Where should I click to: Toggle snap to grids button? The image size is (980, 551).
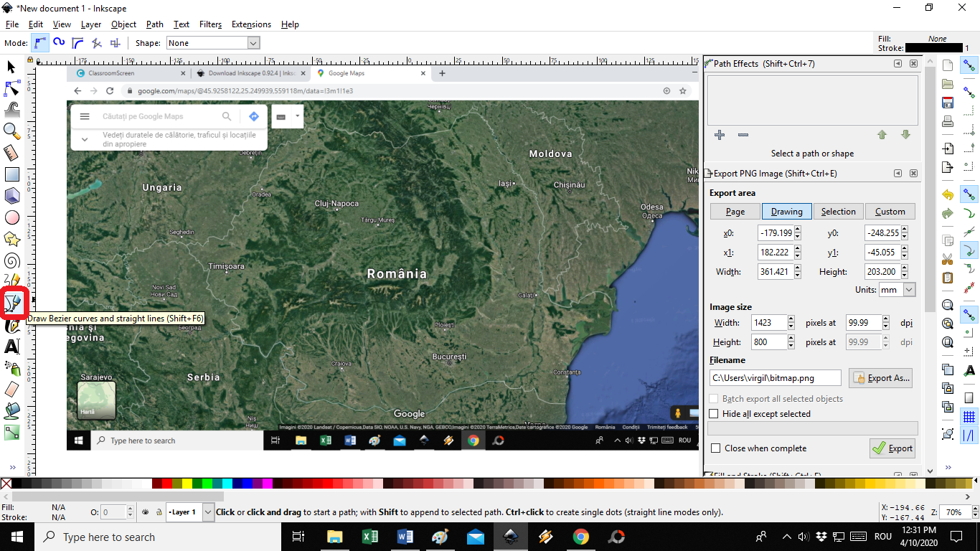click(969, 417)
